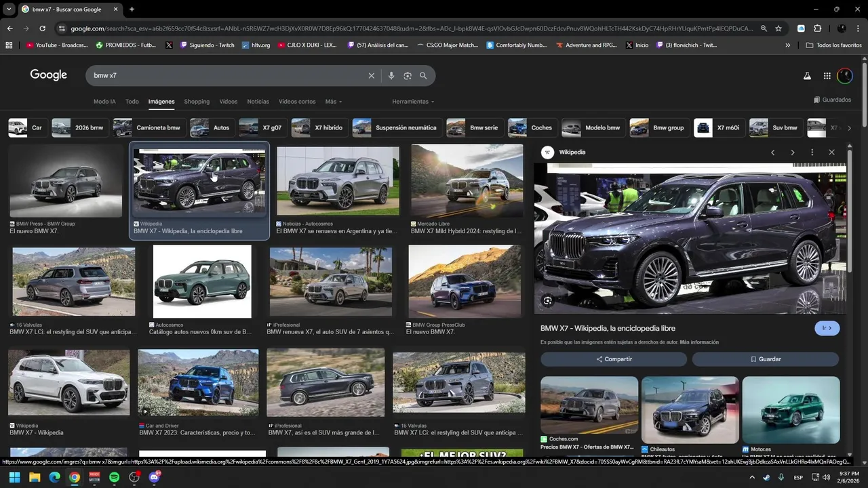Image resolution: width=868 pixels, height=488 pixels.
Task: Show hidden system tray icons
Action: (x=751, y=477)
